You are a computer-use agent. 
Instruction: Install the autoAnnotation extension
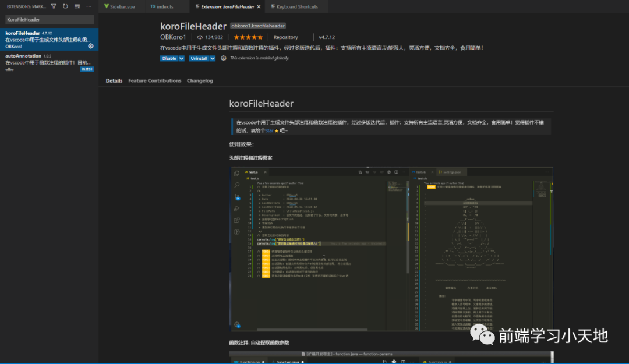[87, 69]
